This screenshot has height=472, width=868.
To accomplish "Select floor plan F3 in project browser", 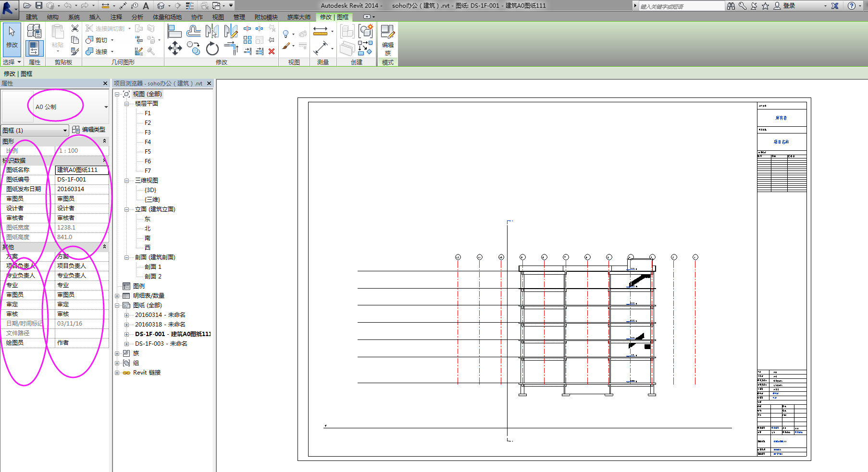I will (148, 133).
